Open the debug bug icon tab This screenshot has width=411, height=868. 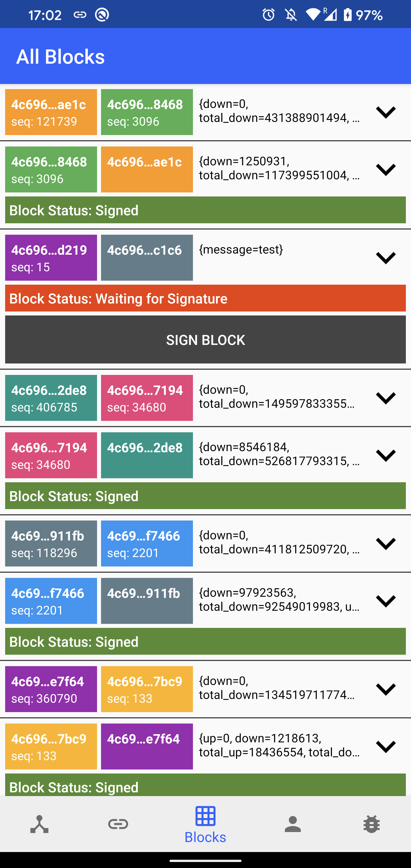coord(372,824)
